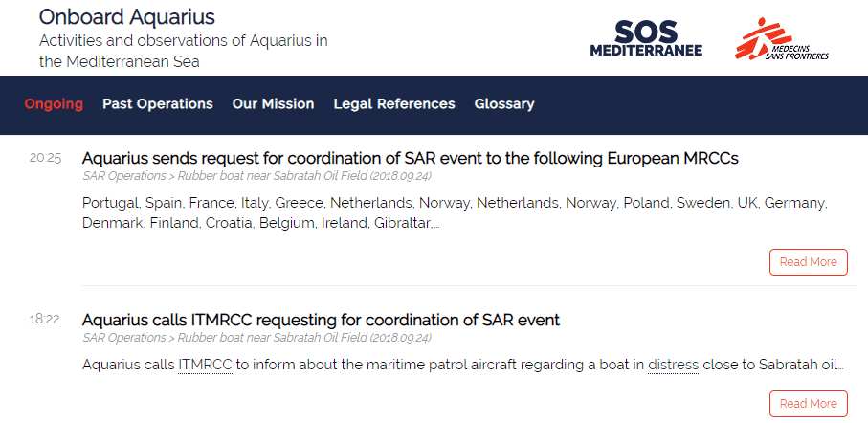
Task: Switch to Past Operations menu item
Action: 158,104
